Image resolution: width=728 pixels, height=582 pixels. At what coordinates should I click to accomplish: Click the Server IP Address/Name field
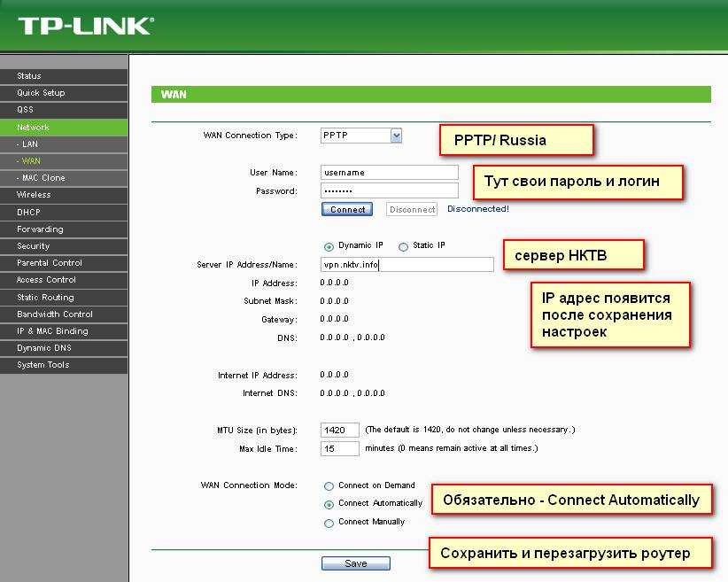click(x=407, y=265)
